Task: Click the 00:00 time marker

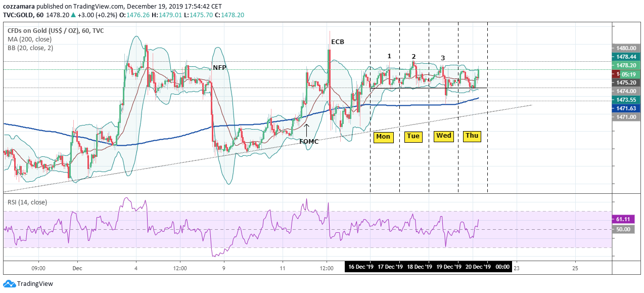Action: 502,267
